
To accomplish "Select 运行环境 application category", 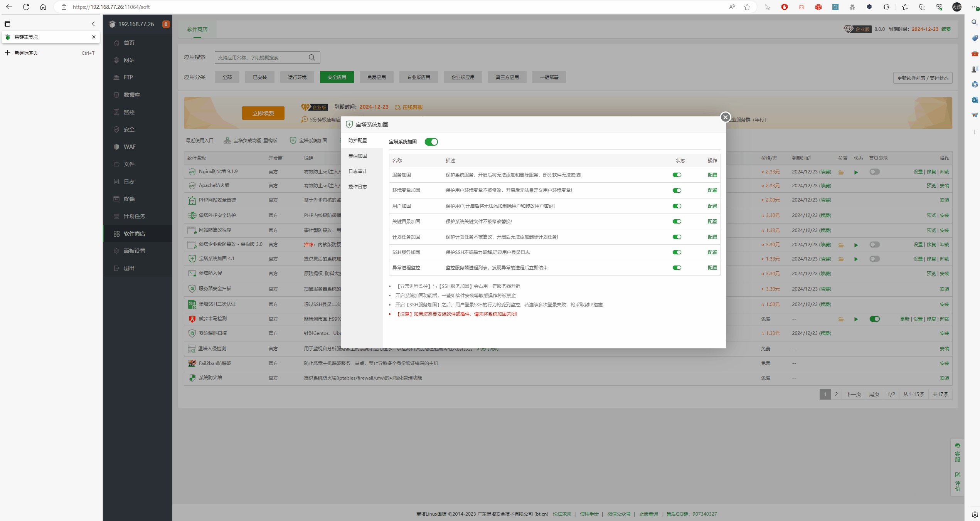I will [x=297, y=77].
